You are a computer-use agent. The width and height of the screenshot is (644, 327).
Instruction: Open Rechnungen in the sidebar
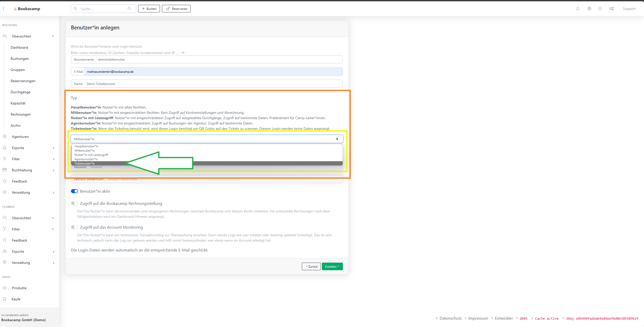point(21,114)
